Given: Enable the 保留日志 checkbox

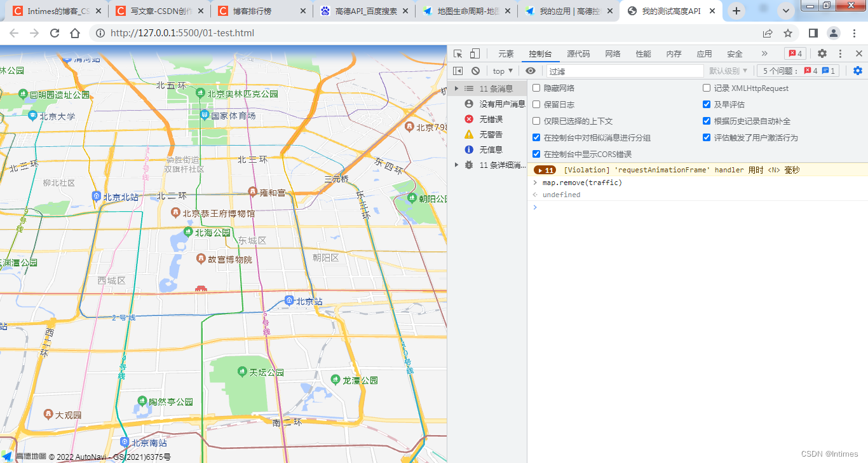Looking at the screenshot, I should tap(536, 104).
